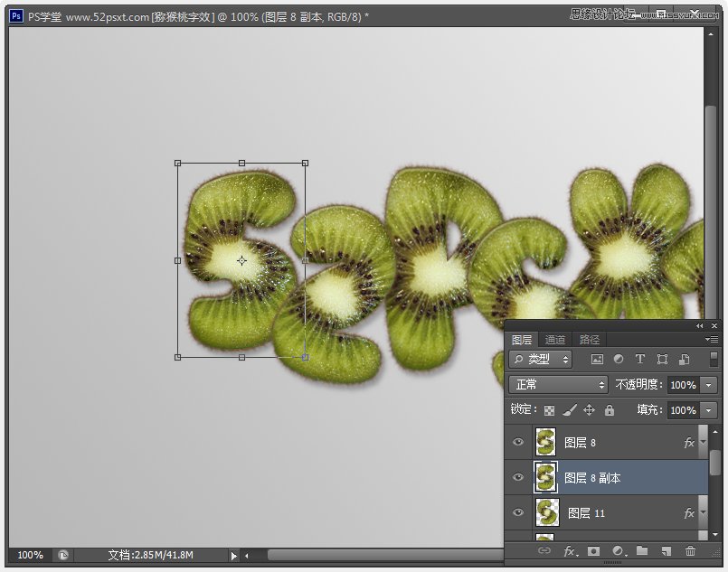Image resolution: width=728 pixels, height=572 pixels.
Task: Toggle the layer filter on/off switch
Action: click(x=714, y=360)
